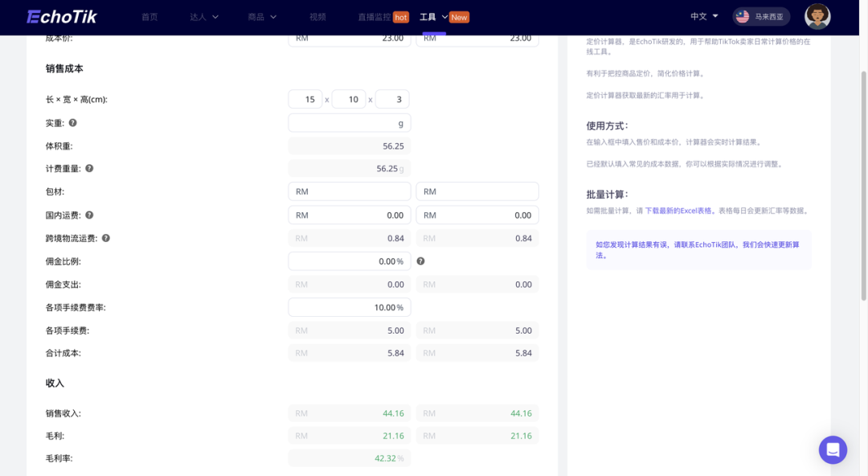Image resolution: width=868 pixels, height=476 pixels.
Task: Go to 首页 in the navigation
Action: 149,17
